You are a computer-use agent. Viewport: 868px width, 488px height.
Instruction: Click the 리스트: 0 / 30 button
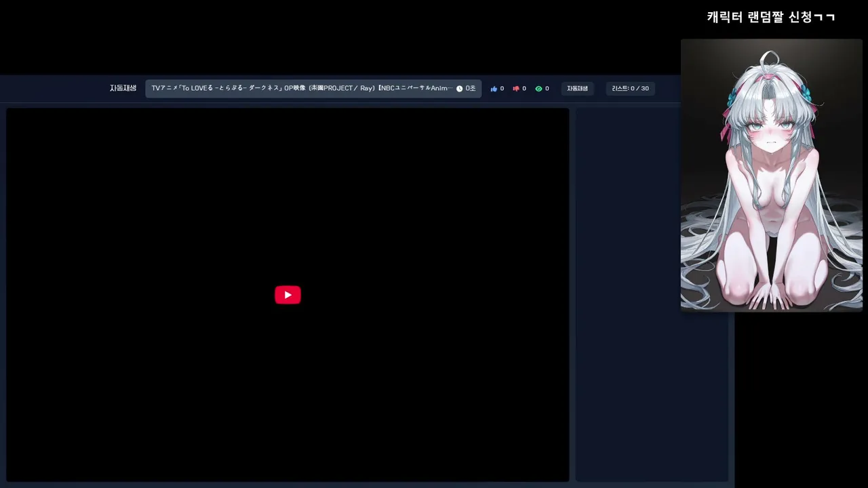(630, 89)
